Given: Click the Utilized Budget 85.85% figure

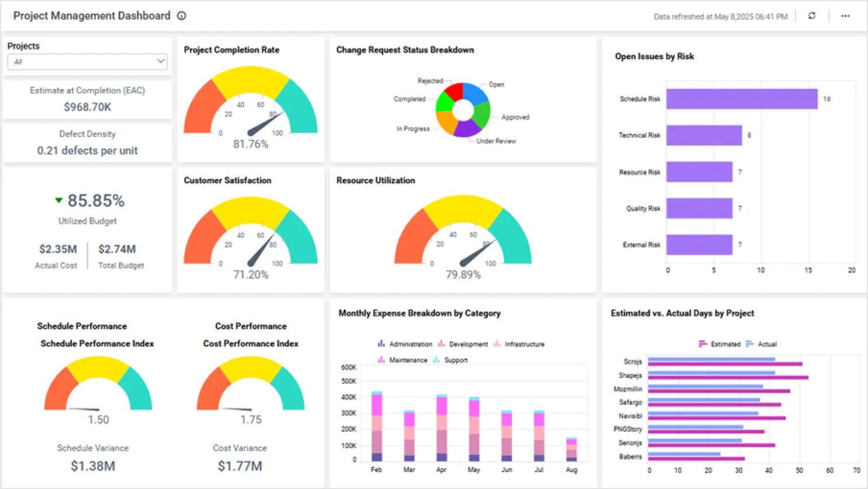Looking at the screenshot, I should tap(95, 201).
